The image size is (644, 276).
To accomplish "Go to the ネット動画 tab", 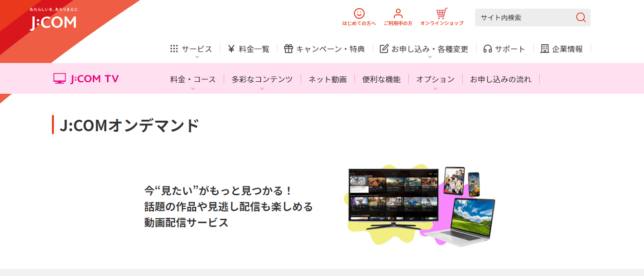I will [x=328, y=79].
